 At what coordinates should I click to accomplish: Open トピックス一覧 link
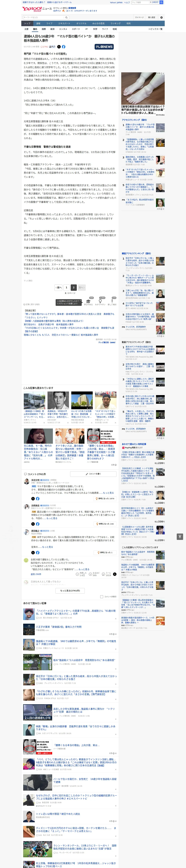tap(155, 29)
